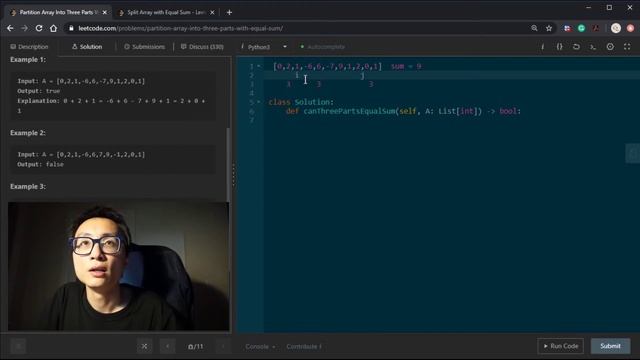Click the panel divider drag handle
The width and height of the screenshot is (640, 360).
coord(233,176)
